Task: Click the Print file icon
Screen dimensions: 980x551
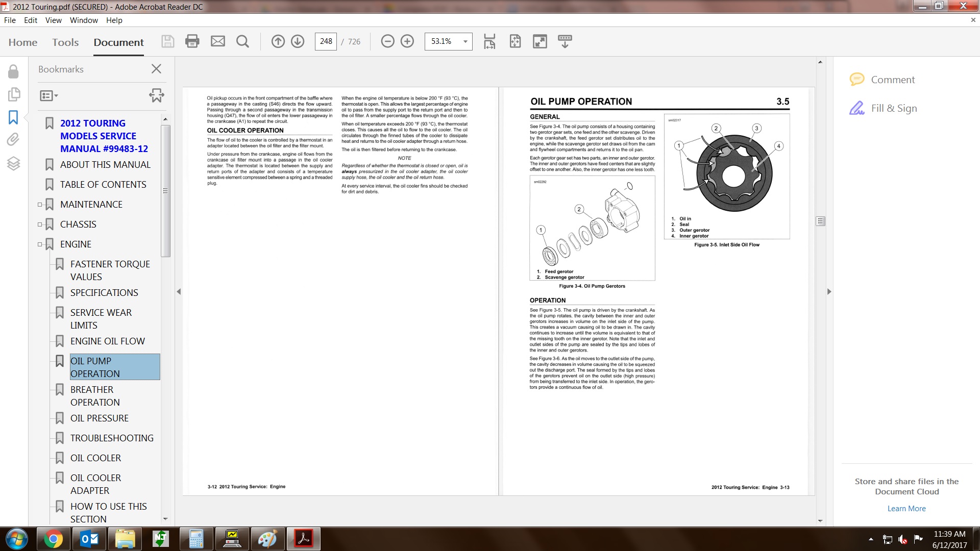Action: coord(192,41)
